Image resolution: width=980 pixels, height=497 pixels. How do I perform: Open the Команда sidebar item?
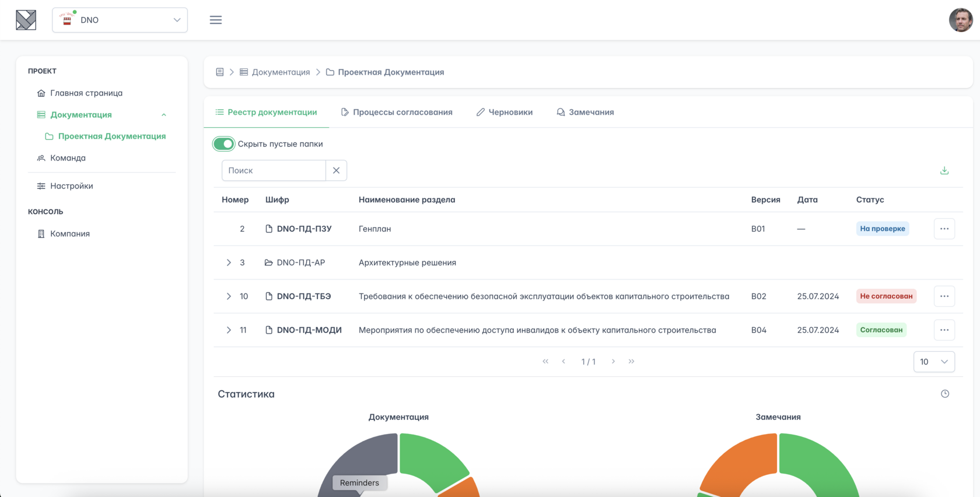[68, 157]
